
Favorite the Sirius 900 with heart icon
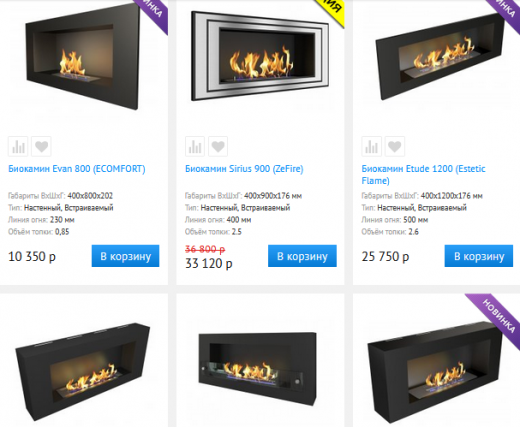coord(218,146)
